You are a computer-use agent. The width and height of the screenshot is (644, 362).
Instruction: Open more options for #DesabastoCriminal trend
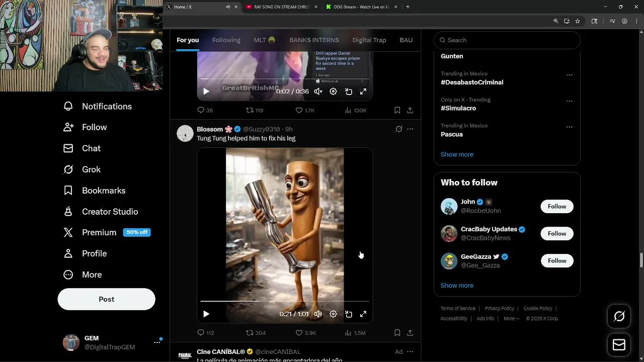point(569,75)
